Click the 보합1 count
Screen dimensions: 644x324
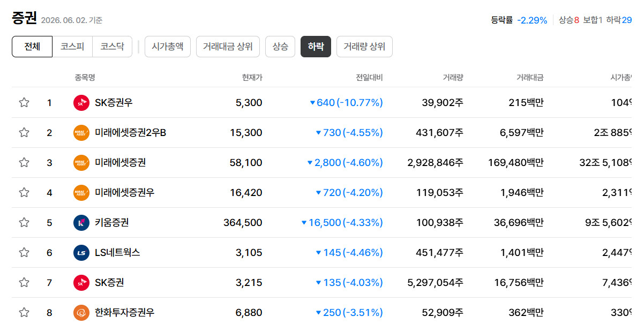(x=593, y=20)
